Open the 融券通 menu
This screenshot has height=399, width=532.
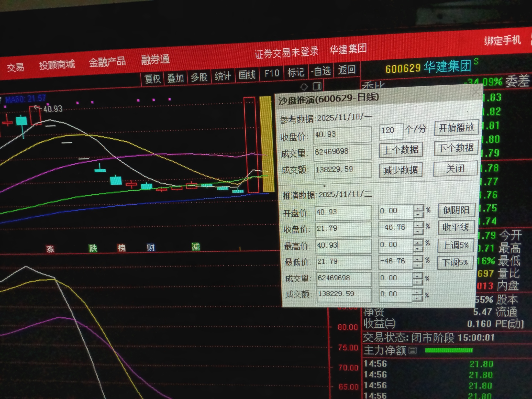(155, 60)
